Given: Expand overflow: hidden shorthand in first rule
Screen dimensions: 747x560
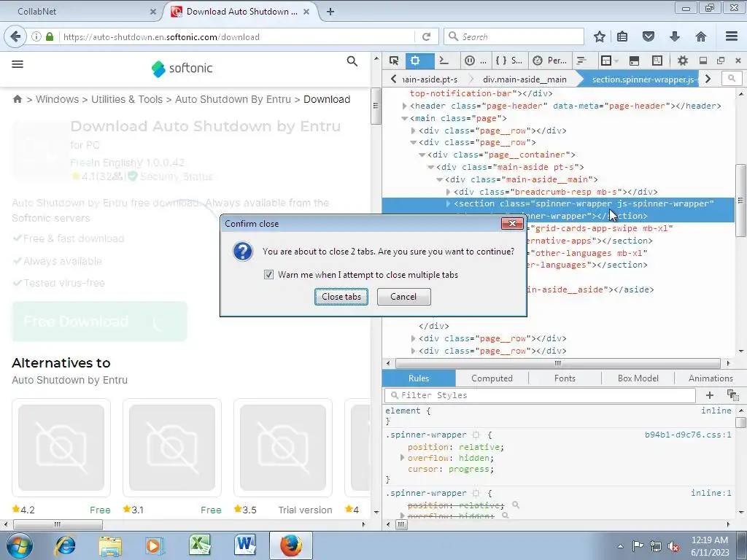Looking at the screenshot, I should coord(402,458).
